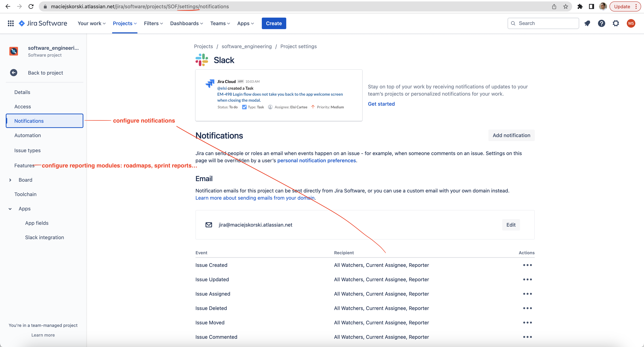Click Learn more about team-managed projects
The image size is (644, 347).
(x=43, y=335)
